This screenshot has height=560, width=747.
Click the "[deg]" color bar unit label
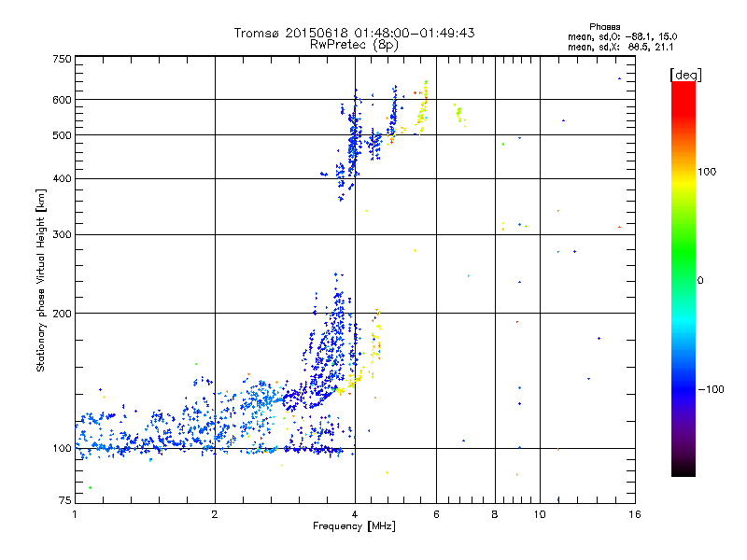point(685,76)
